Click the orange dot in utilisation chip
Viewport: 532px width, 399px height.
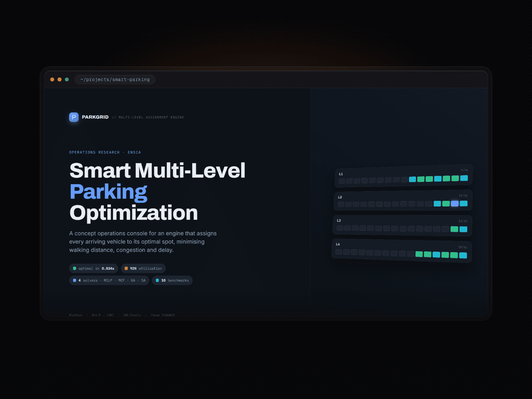pyautogui.click(x=126, y=268)
